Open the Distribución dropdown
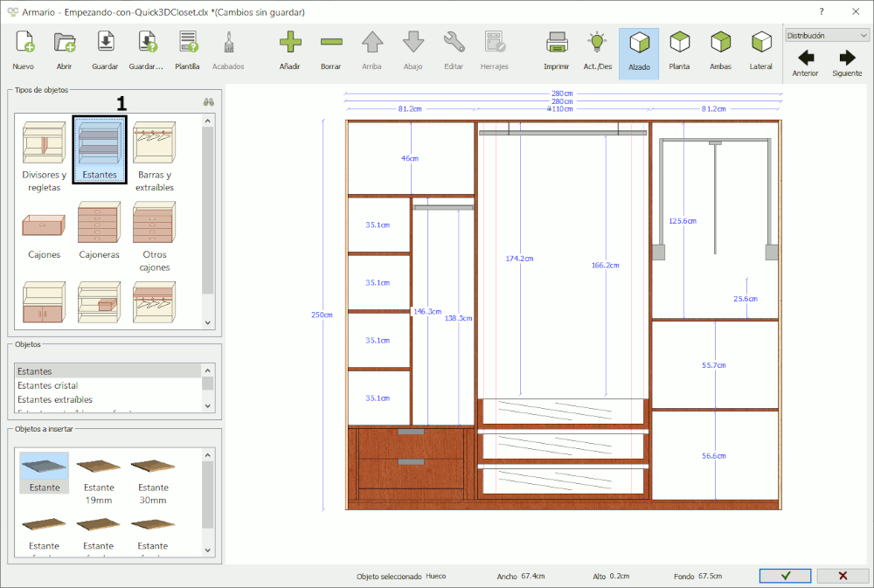 click(827, 35)
